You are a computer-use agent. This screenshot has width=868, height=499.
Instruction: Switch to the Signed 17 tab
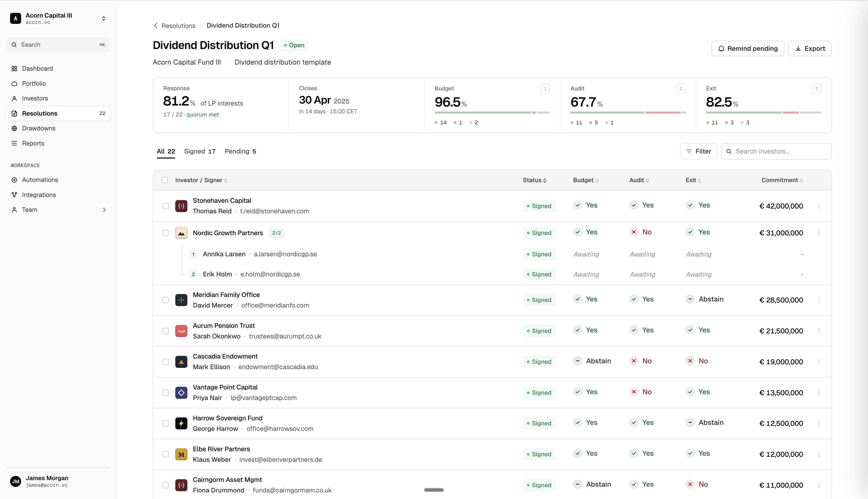click(200, 152)
